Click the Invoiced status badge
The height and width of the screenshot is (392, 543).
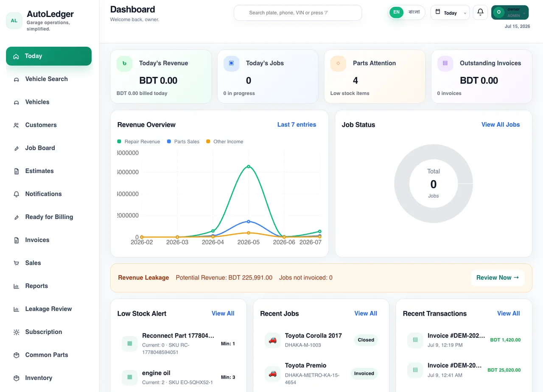pos(364,373)
